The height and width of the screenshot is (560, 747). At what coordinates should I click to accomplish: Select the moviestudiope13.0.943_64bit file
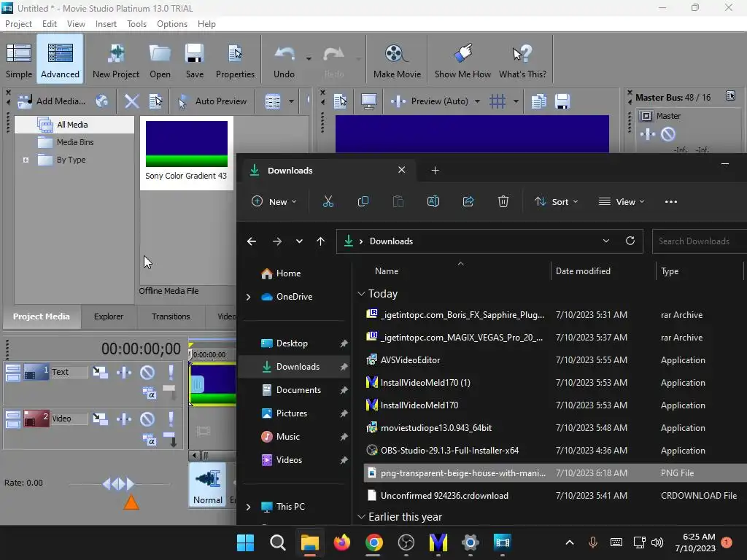(436, 428)
